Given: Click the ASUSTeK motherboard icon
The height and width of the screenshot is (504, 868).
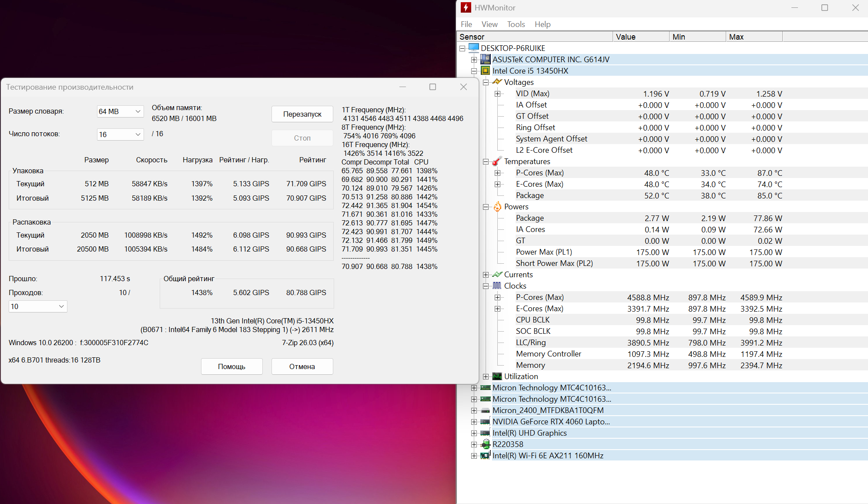Looking at the screenshot, I should (x=485, y=59).
